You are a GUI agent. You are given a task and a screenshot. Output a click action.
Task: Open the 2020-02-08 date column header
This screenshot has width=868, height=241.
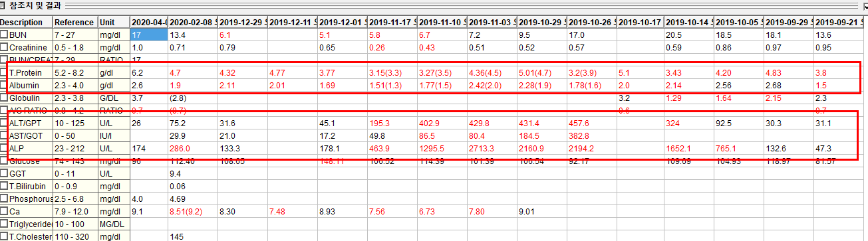tap(192, 22)
